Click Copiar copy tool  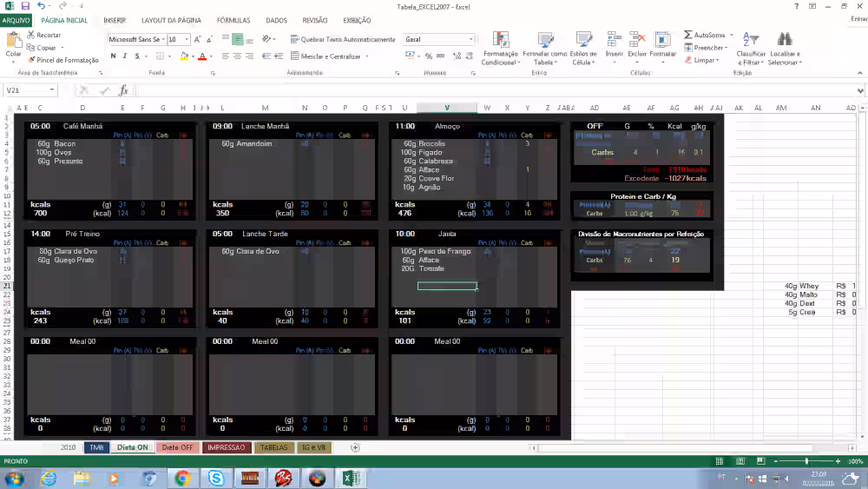point(42,48)
